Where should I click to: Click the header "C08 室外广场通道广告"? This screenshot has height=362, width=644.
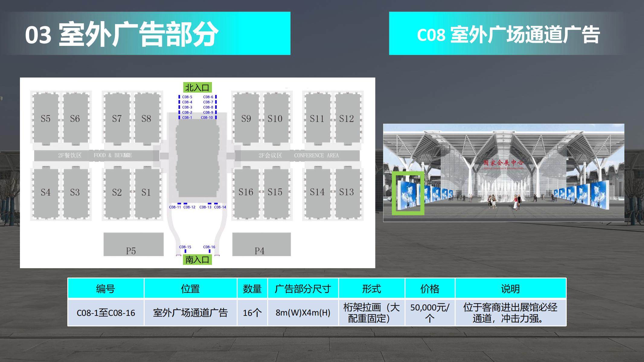(x=508, y=35)
